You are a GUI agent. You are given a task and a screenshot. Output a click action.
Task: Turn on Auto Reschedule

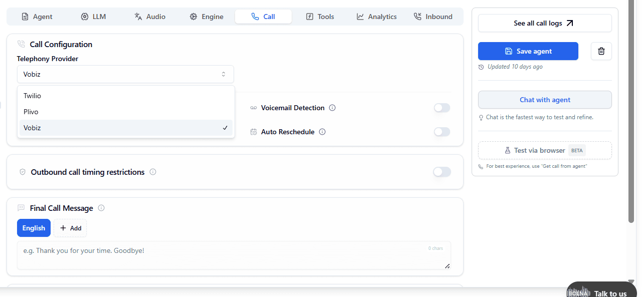(x=442, y=132)
